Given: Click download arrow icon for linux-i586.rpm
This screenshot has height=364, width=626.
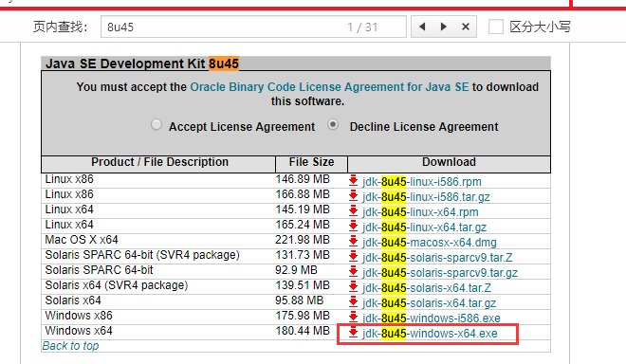Looking at the screenshot, I should [x=353, y=180].
